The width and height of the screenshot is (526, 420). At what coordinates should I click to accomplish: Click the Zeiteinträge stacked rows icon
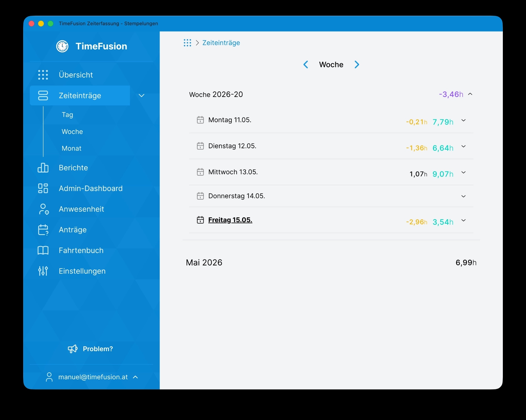pos(43,95)
